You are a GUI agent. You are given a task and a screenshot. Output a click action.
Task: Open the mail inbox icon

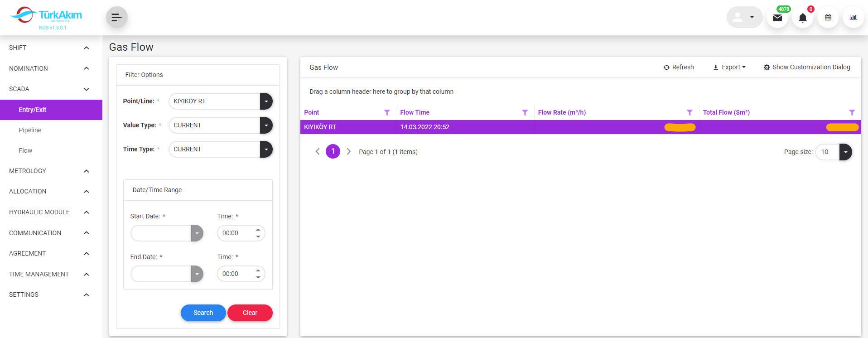tap(777, 18)
